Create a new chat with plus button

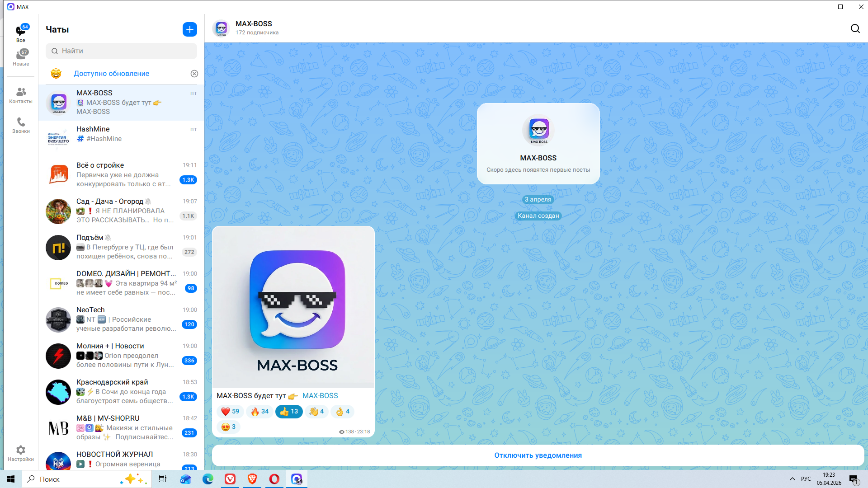point(190,29)
